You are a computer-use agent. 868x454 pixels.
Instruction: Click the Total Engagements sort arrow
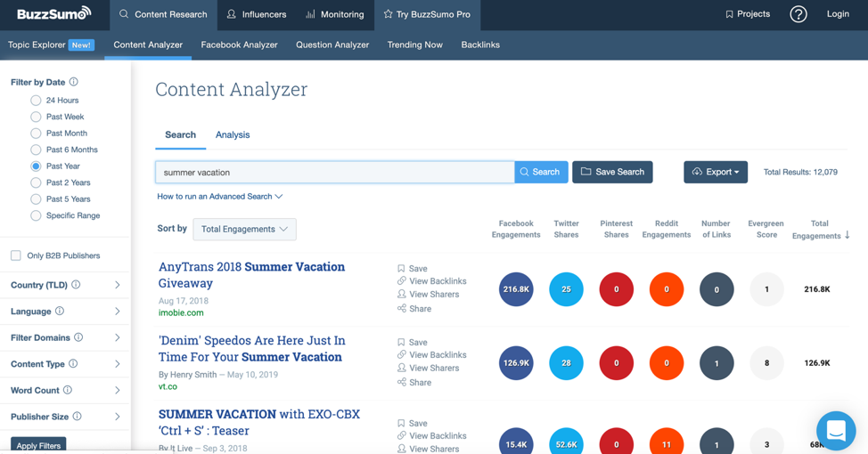pos(847,235)
